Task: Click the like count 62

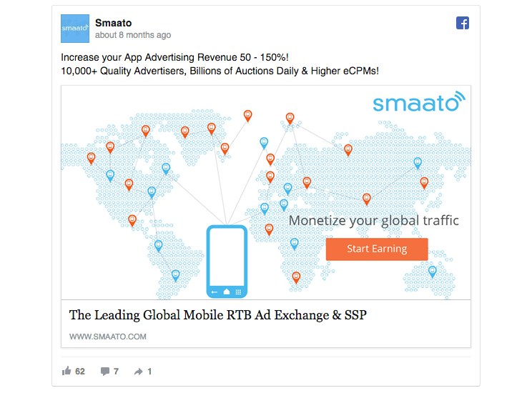Action: coord(80,372)
